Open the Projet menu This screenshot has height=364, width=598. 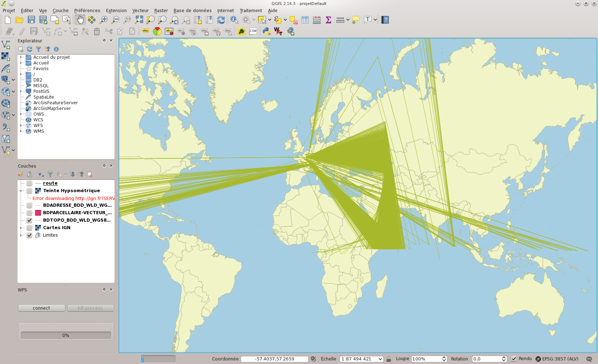(x=9, y=11)
